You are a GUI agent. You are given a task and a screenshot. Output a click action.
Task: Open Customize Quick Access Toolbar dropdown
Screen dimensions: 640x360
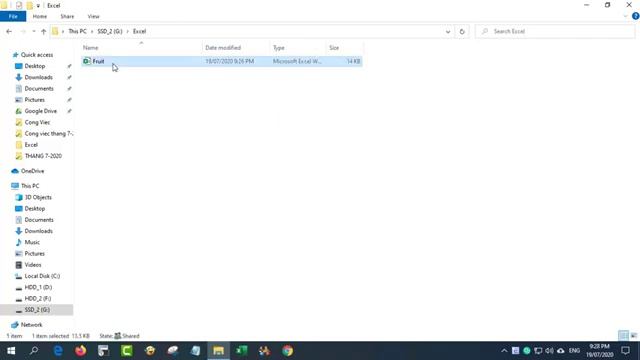pos(38,6)
